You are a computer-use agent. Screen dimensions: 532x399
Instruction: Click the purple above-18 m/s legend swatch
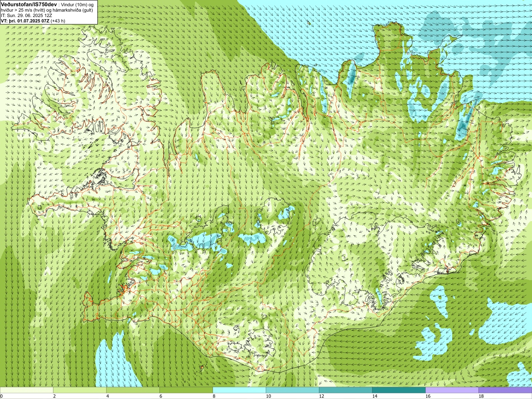(x=505, y=390)
